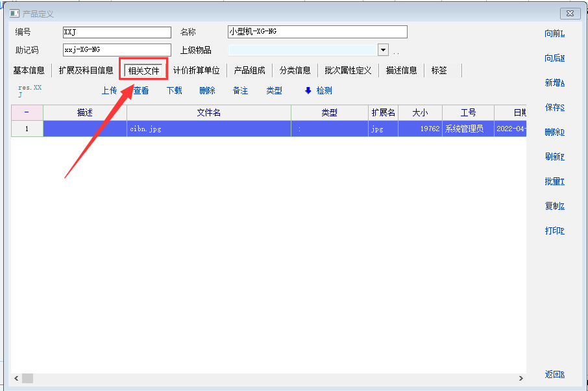Click the 检测 down-arrow icon

(x=308, y=91)
